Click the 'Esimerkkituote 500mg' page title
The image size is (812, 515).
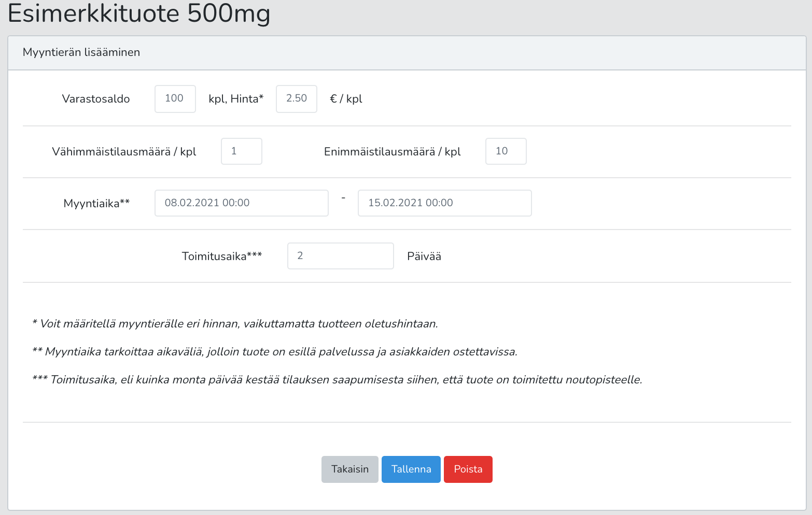139,13
